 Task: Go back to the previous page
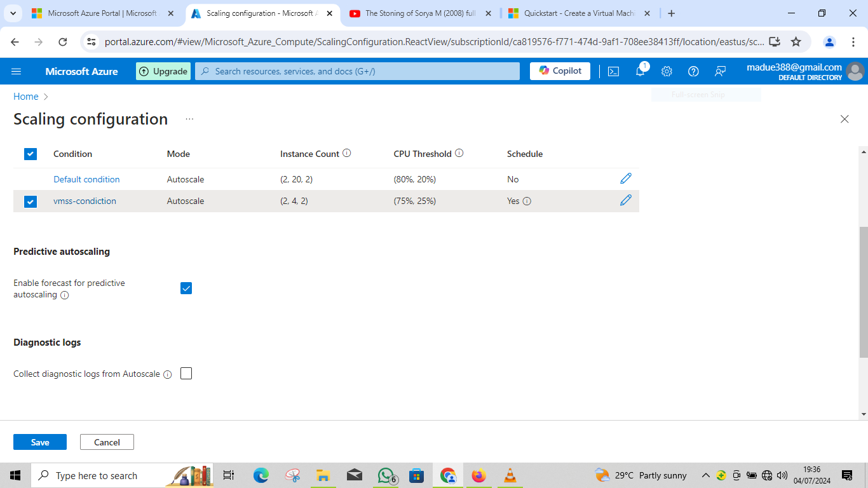[x=15, y=42]
